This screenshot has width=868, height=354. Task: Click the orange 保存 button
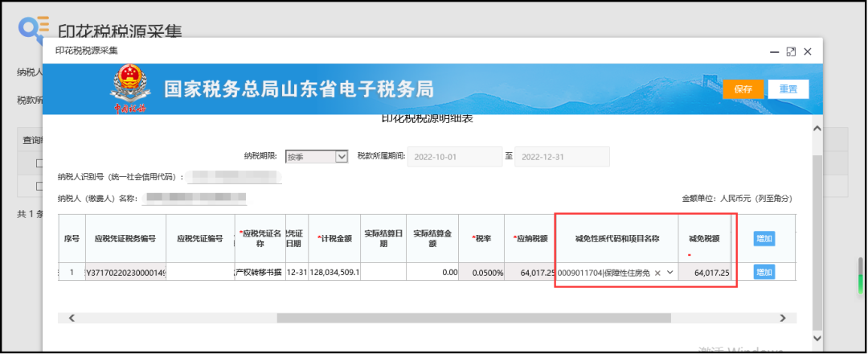click(743, 89)
